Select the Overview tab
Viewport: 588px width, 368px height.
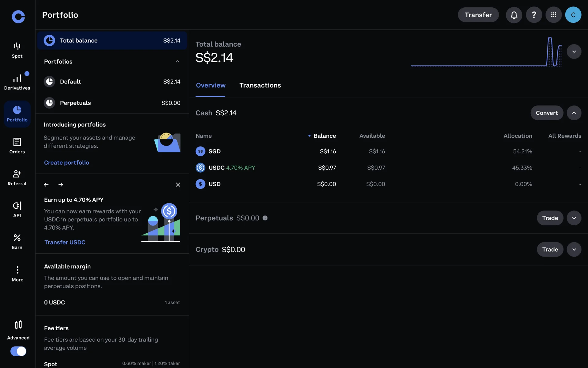tap(211, 85)
